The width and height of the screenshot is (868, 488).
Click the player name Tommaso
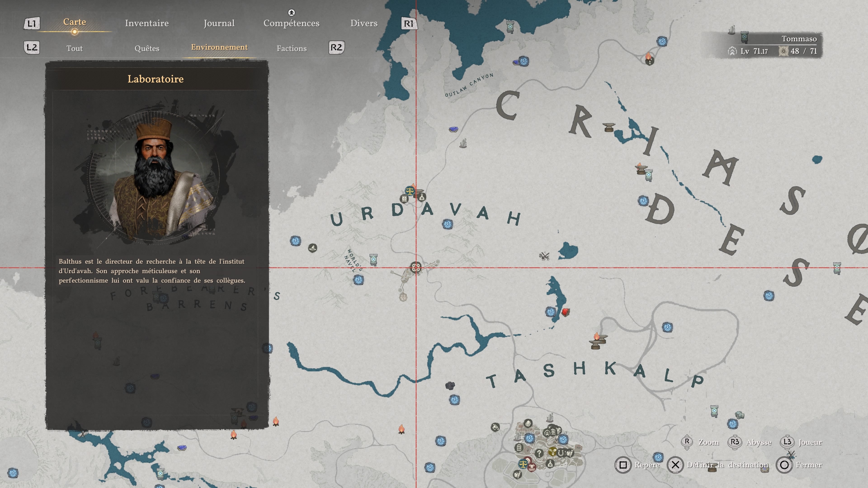(799, 39)
